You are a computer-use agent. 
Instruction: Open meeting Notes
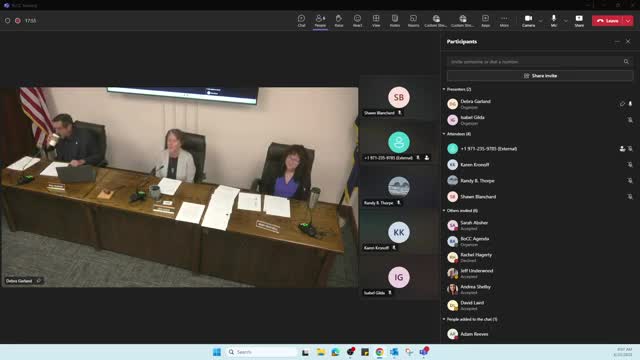point(395,20)
